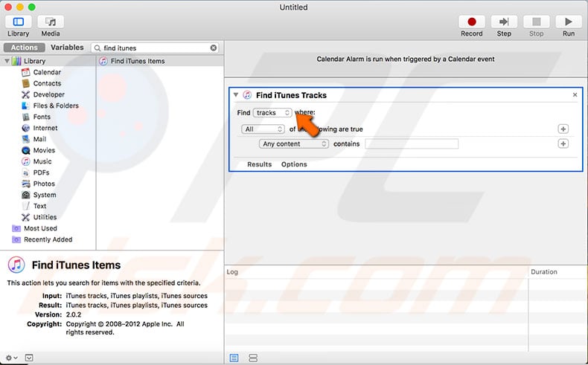Screen dimensions: 588x365
Task: Open the action's Options section
Action: point(294,164)
